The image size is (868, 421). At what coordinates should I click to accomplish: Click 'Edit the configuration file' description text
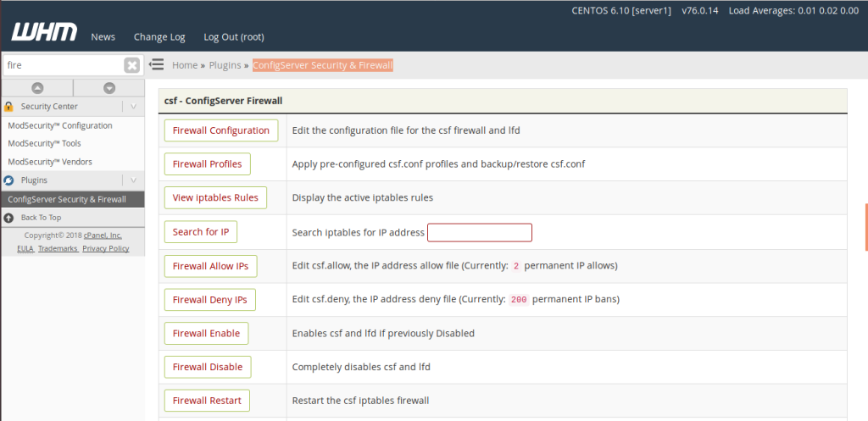click(406, 130)
